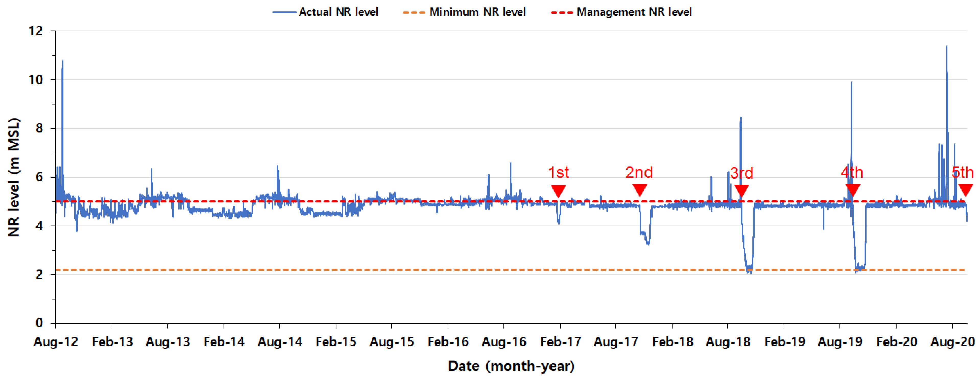Click the 5th red triangle marker

tap(965, 189)
